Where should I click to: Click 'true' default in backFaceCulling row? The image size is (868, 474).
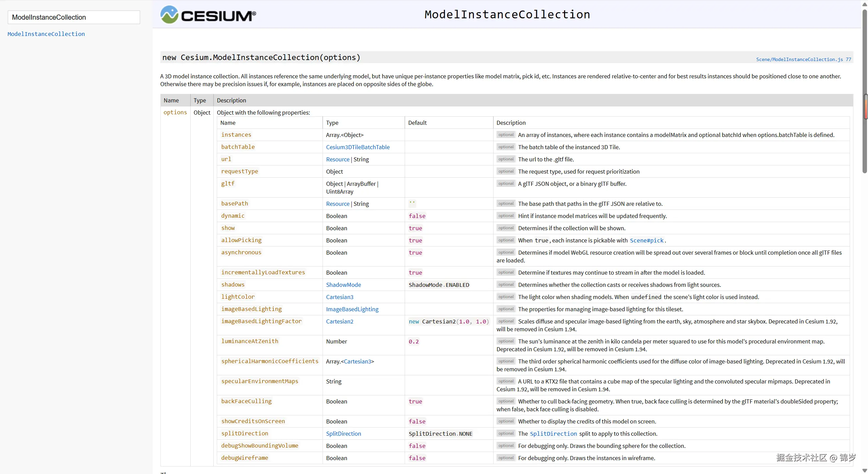tap(415, 401)
